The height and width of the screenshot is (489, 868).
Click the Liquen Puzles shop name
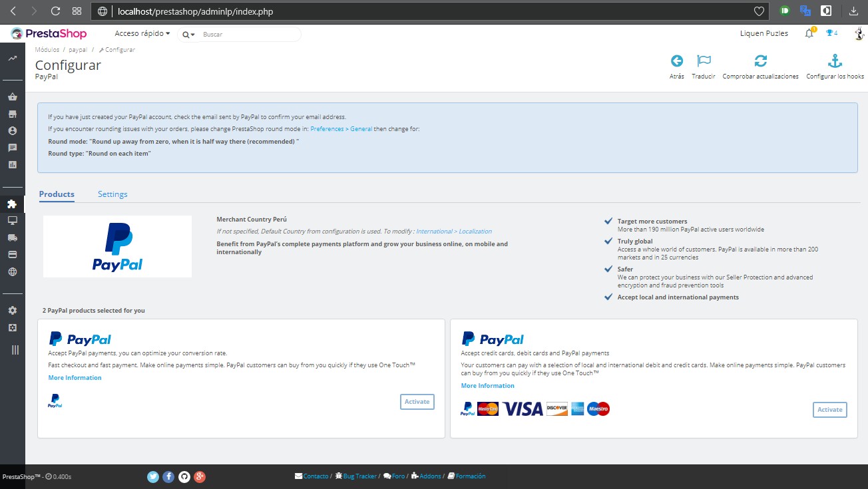pos(764,33)
